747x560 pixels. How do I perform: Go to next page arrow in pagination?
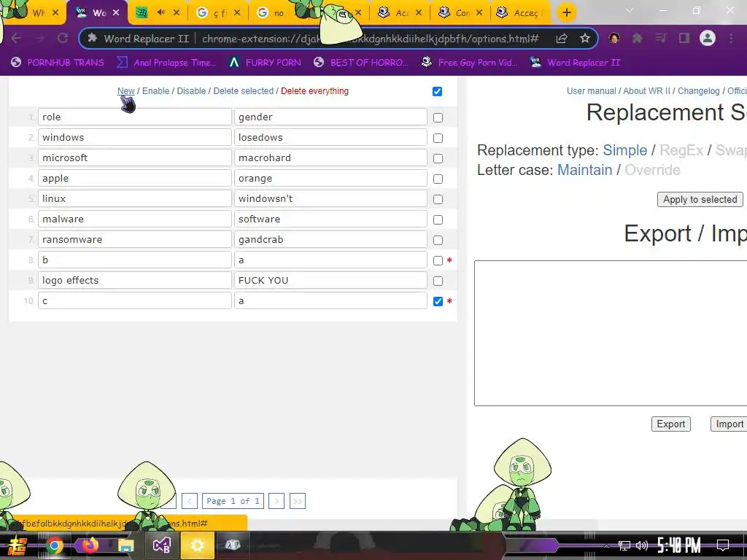pyautogui.click(x=276, y=501)
